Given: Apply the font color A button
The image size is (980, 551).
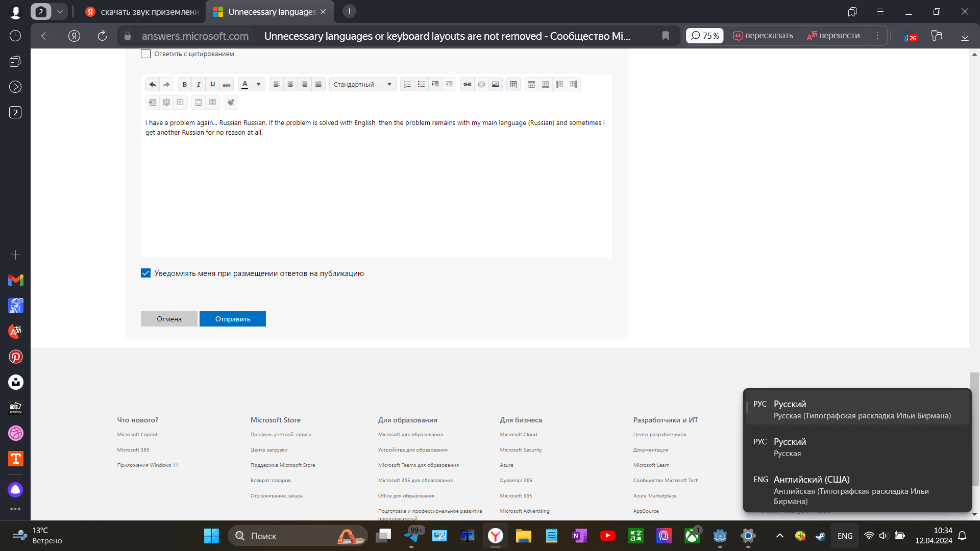Looking at the screenshot, I should click(x=245, y=85).
